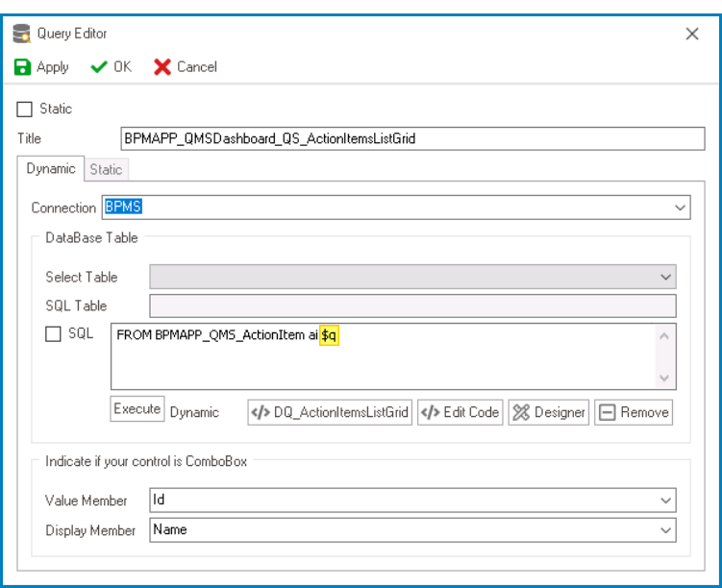Click the Name value in Display Member
Image resolution: width=722 pixels, height=588 pixels.
point(170,529)
